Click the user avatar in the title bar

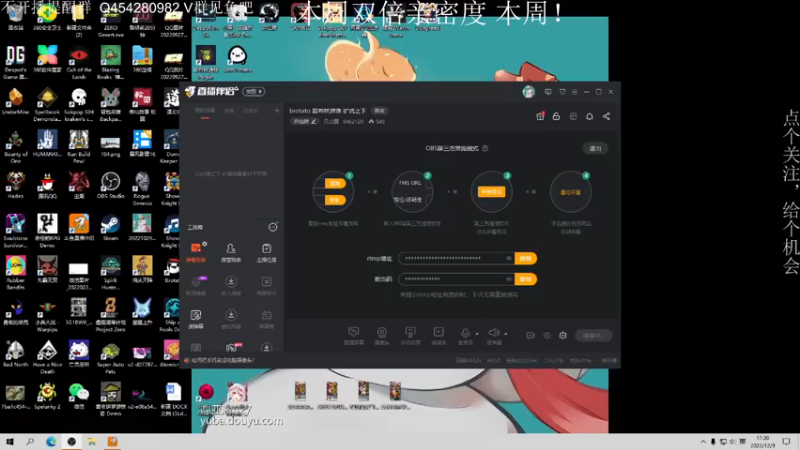529,92
